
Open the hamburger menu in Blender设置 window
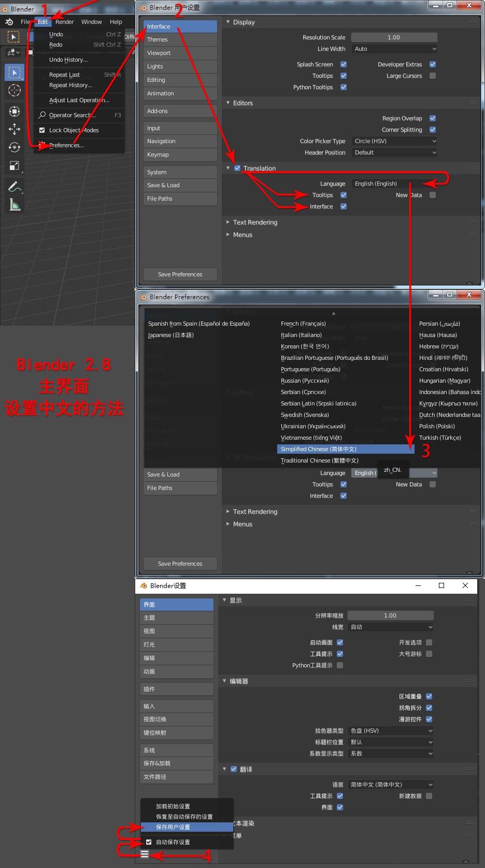145,854
